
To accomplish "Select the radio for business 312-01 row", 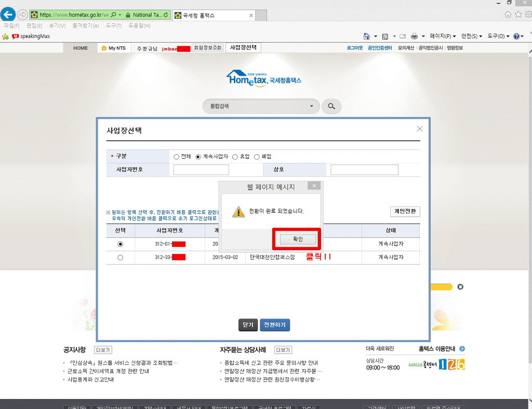I will pyautogui.click(x=120, y=244).
